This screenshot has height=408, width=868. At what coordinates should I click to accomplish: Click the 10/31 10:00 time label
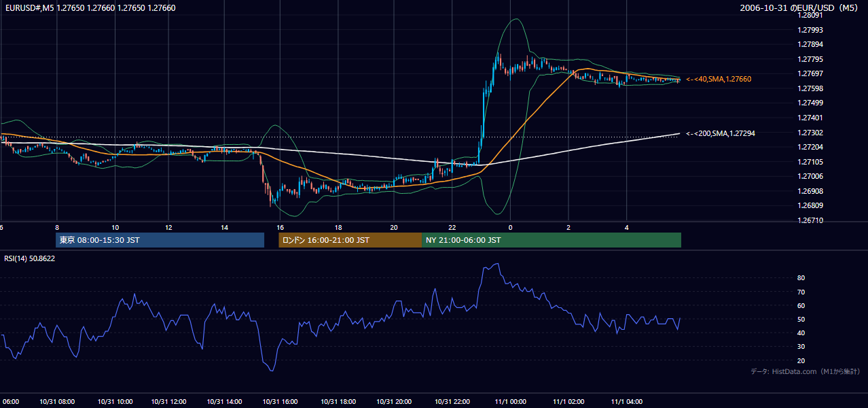click(115, 401)
